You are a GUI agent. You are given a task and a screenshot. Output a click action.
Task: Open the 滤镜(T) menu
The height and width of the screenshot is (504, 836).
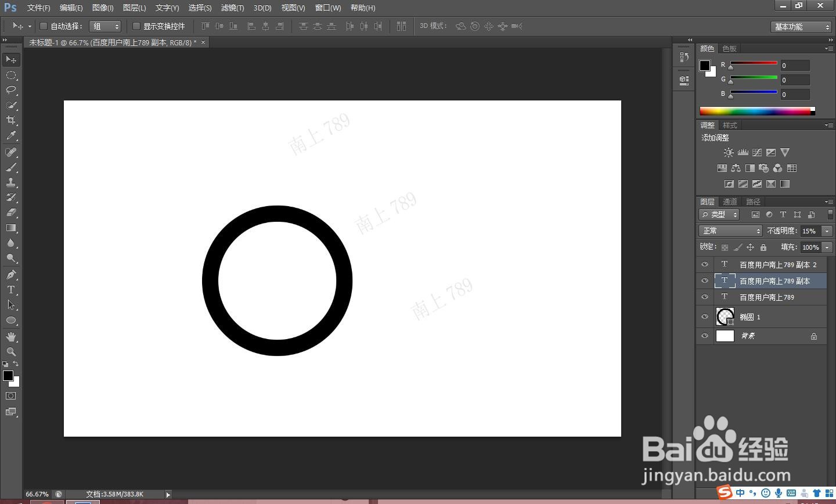coord(232,8)
